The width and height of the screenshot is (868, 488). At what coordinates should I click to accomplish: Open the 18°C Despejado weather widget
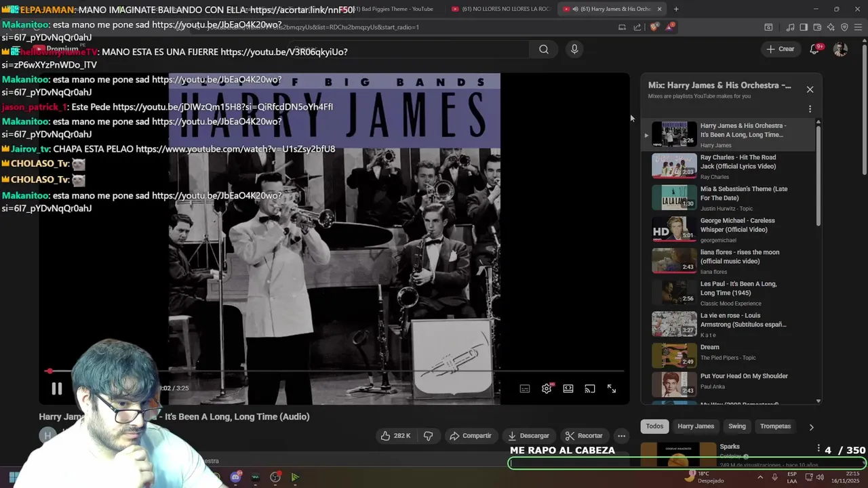[x=703, y=477]
